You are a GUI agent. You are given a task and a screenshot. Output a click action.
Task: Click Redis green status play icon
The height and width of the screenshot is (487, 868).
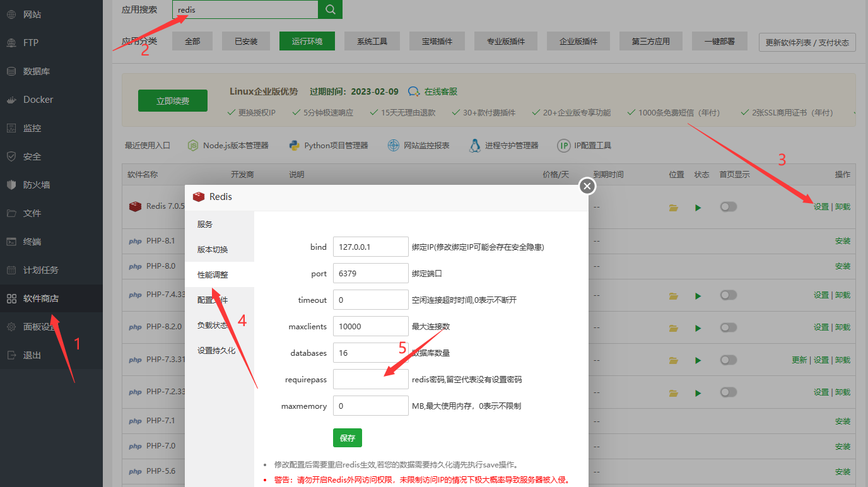pos(698,208)
